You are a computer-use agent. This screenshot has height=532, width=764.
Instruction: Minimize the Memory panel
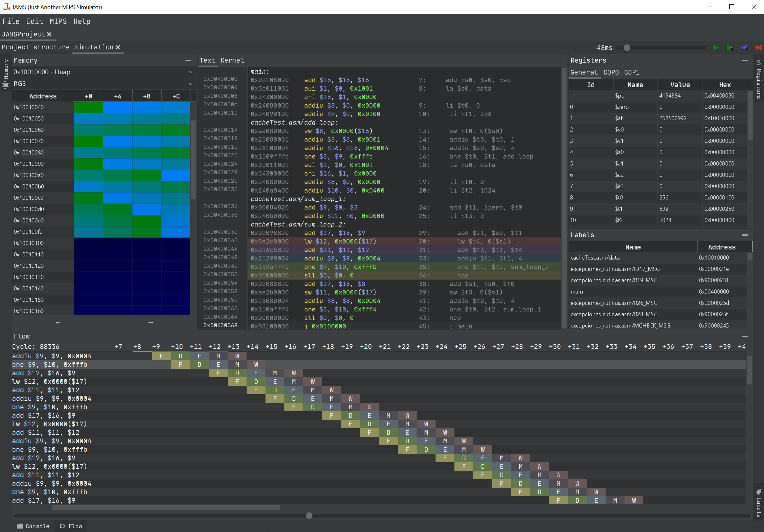188,60
